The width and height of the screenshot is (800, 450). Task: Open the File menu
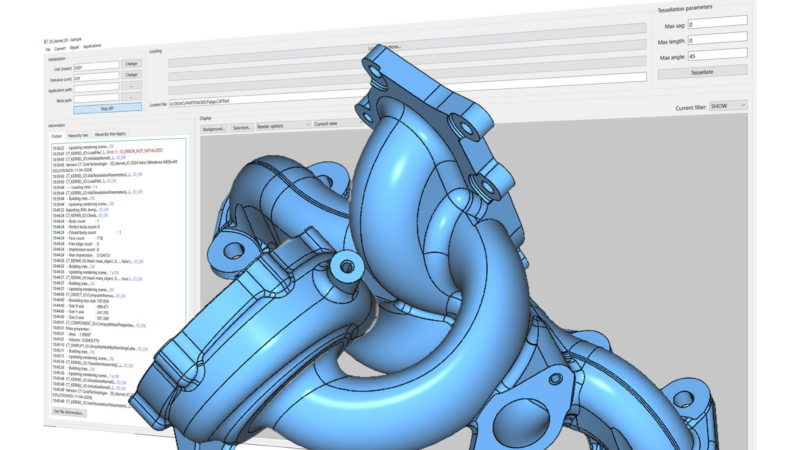[48, 49]
